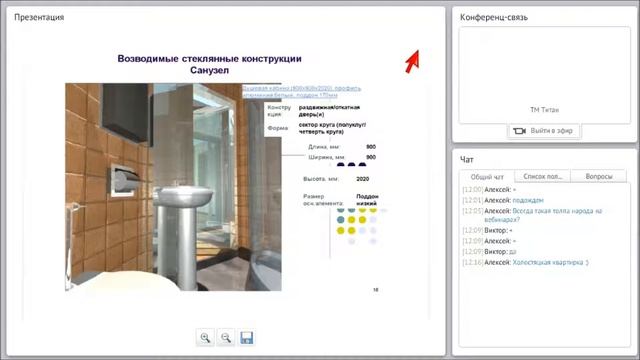
Task: Open the 'Список пол...' participants tab
Action: click(542, 176)
